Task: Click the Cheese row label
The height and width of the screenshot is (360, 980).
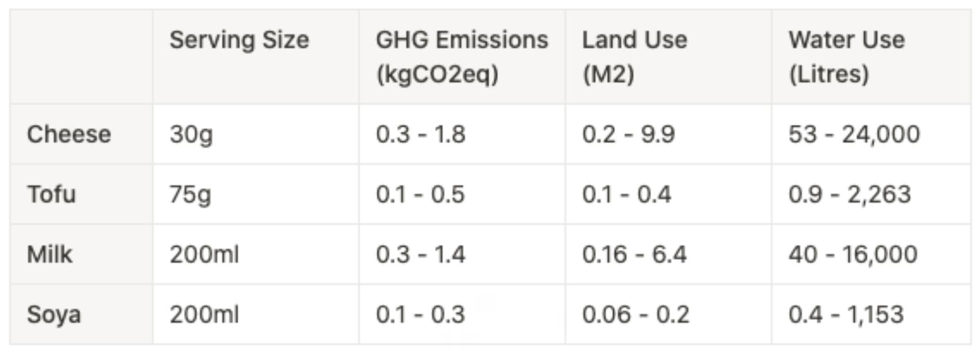Action: coord(69,134)
